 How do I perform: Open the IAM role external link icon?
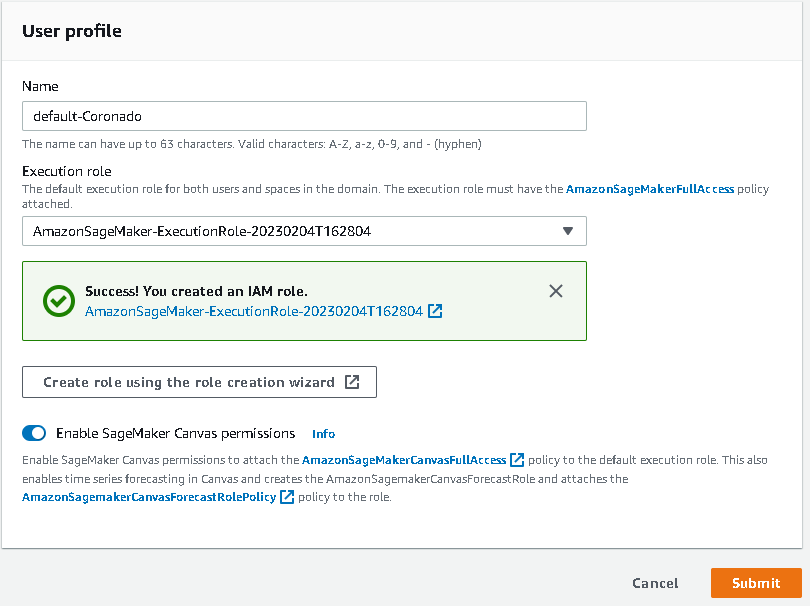435,311
